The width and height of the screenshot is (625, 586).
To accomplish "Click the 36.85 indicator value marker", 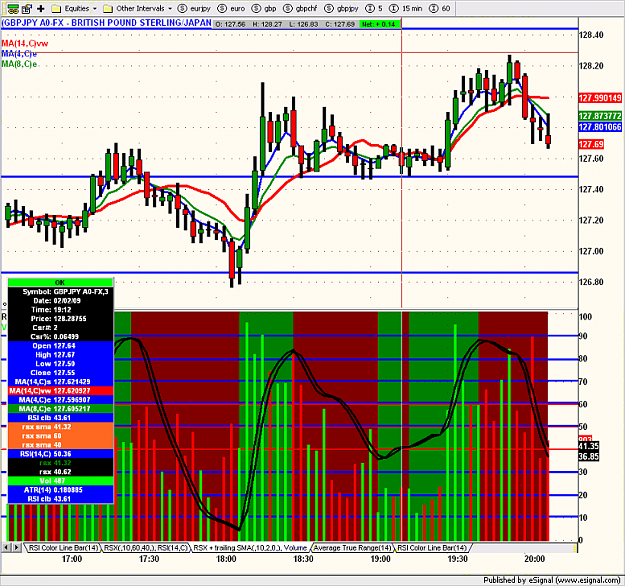I will coord(589,456).
